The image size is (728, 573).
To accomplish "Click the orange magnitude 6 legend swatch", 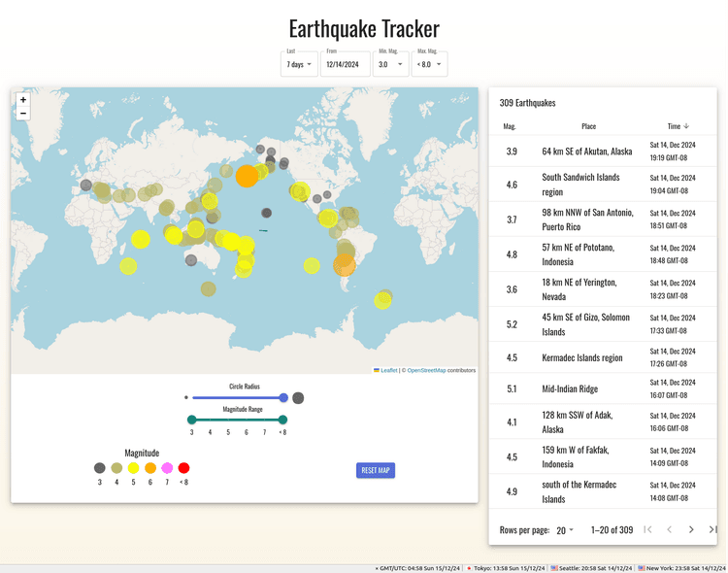I will [x=149, y=468].
